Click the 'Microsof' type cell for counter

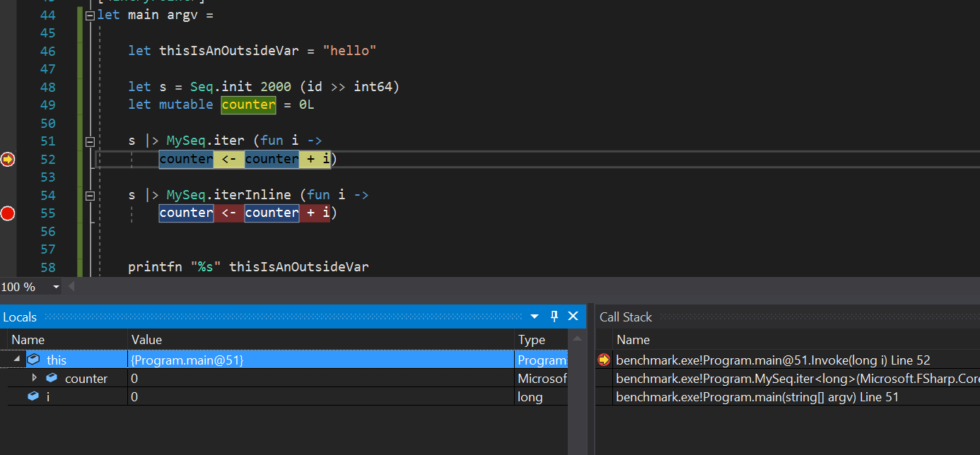point(541,378)
